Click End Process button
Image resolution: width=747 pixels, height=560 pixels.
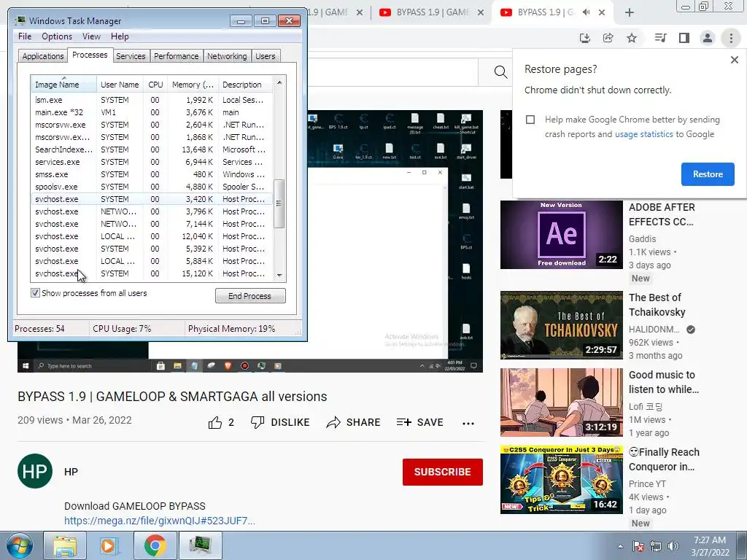coord(250,296)
